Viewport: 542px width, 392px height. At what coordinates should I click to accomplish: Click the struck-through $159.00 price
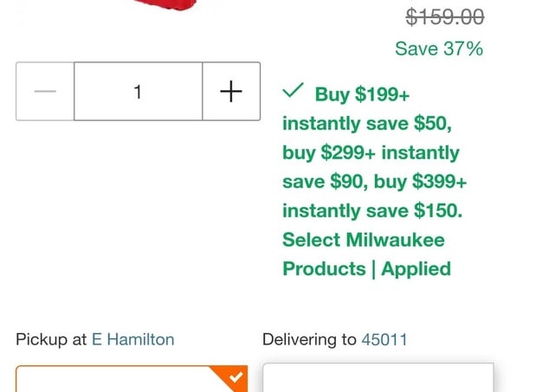point(445,16)
